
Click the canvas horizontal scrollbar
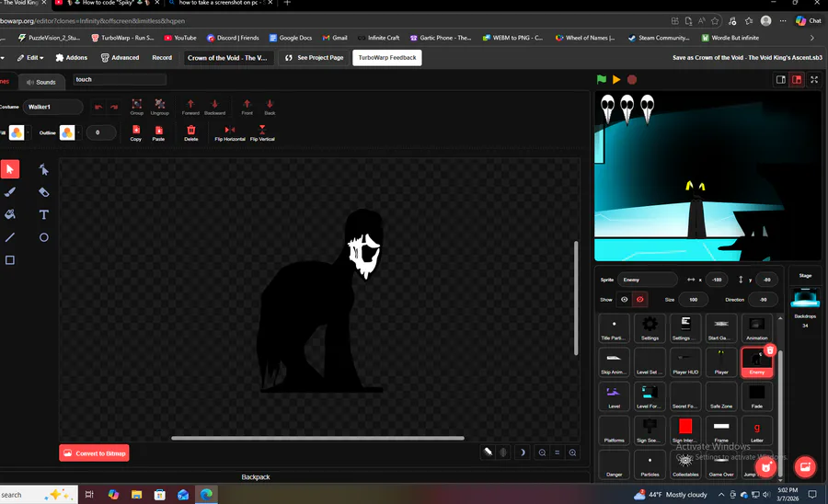(x=317, y=438)
